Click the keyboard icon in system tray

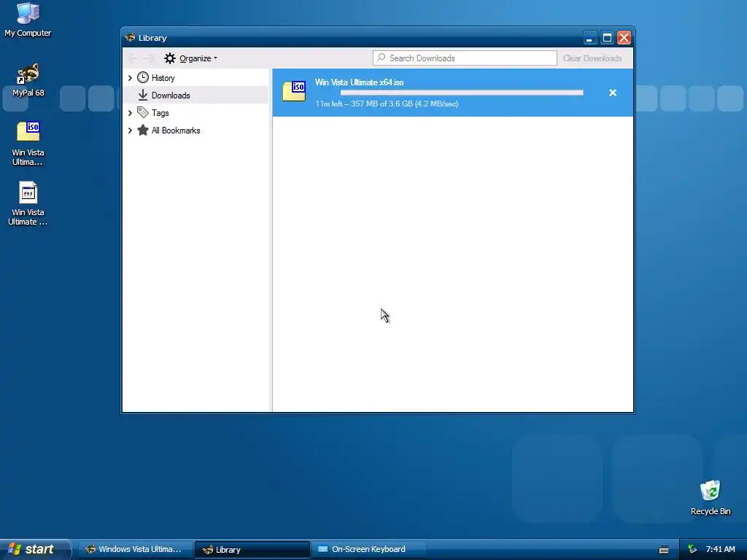pyautogui.click(x=664, y=550)
